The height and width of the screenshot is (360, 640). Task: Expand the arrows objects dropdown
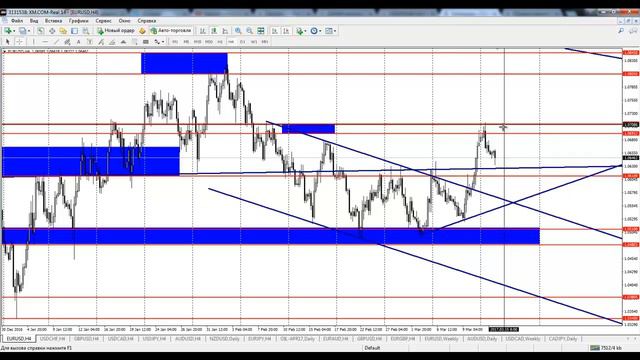tap(163, 42)
